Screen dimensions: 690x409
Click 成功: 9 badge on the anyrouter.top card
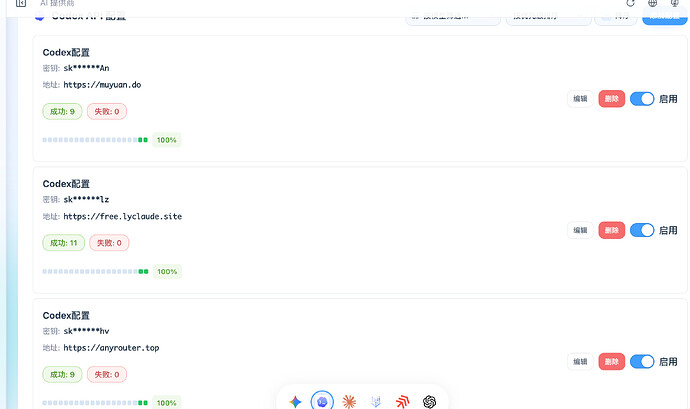[x=62, y=374]
